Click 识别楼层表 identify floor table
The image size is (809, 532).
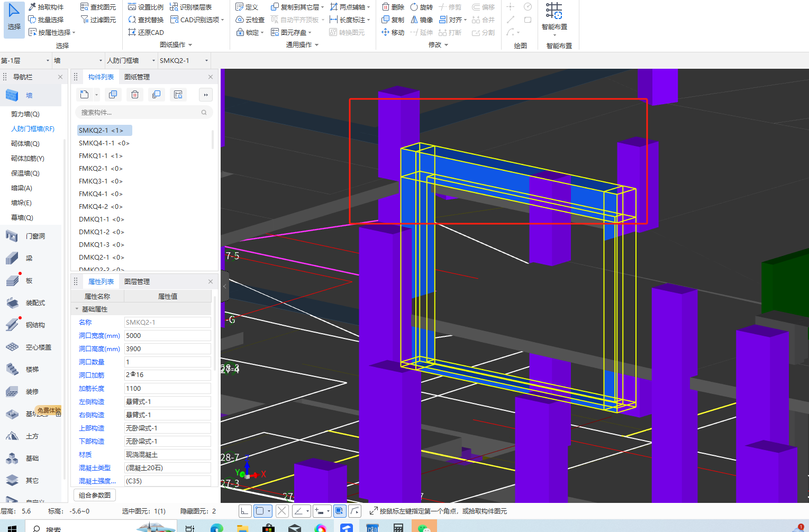coord(191,7)
